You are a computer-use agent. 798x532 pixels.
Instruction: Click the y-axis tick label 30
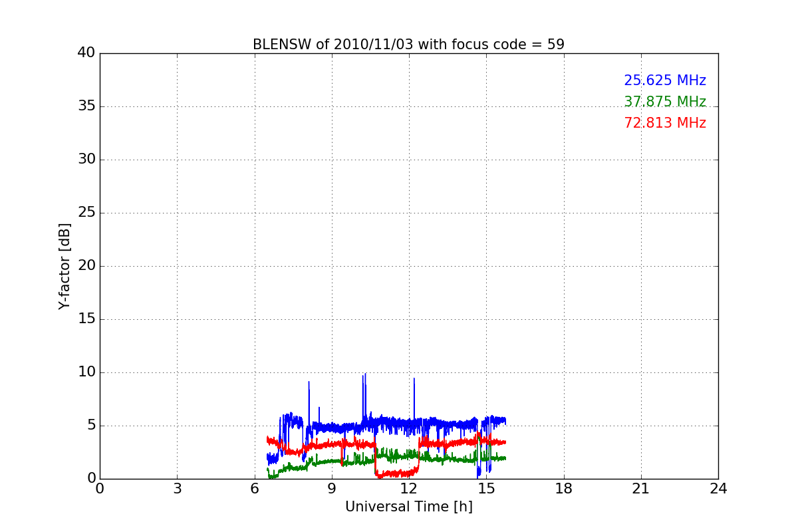pyautogui.click(x=86, y=159)
